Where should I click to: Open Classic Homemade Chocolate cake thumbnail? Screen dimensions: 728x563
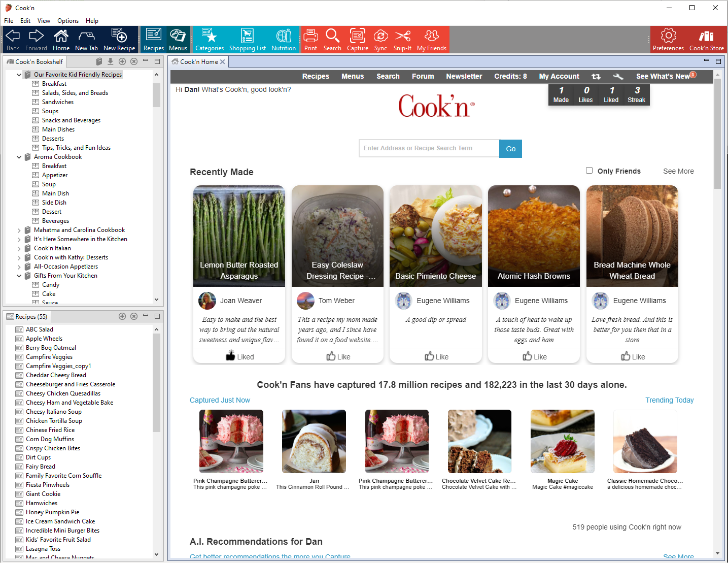tap(645, 441)
